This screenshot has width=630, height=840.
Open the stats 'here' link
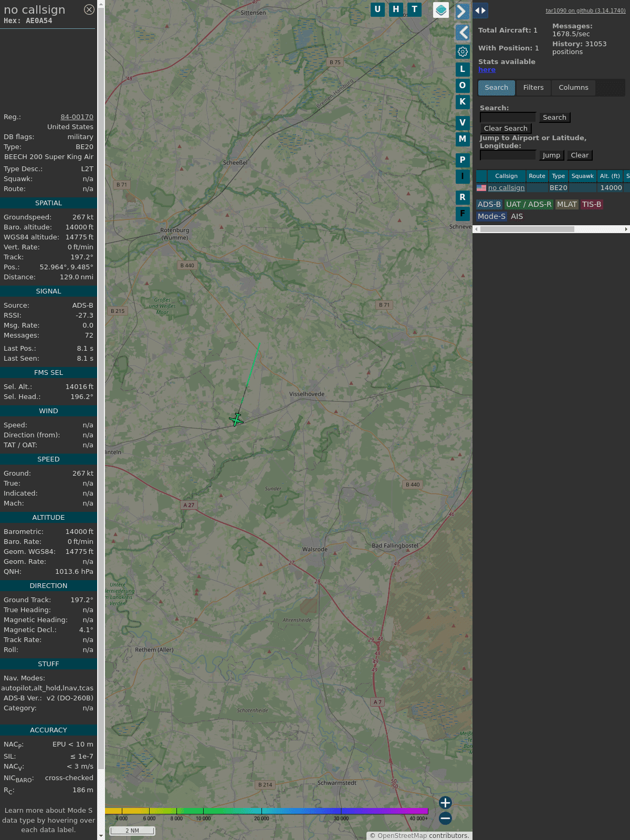click(x=487, y=70)
